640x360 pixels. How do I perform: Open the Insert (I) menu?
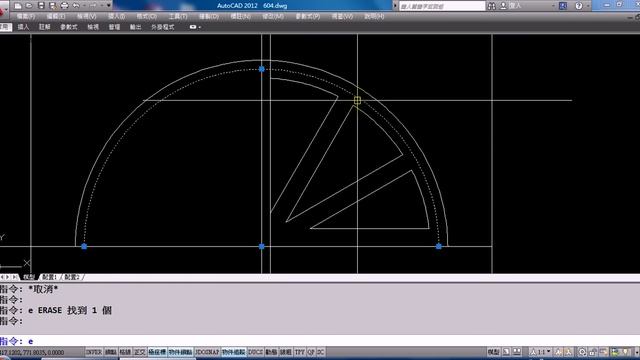point(117,16)
